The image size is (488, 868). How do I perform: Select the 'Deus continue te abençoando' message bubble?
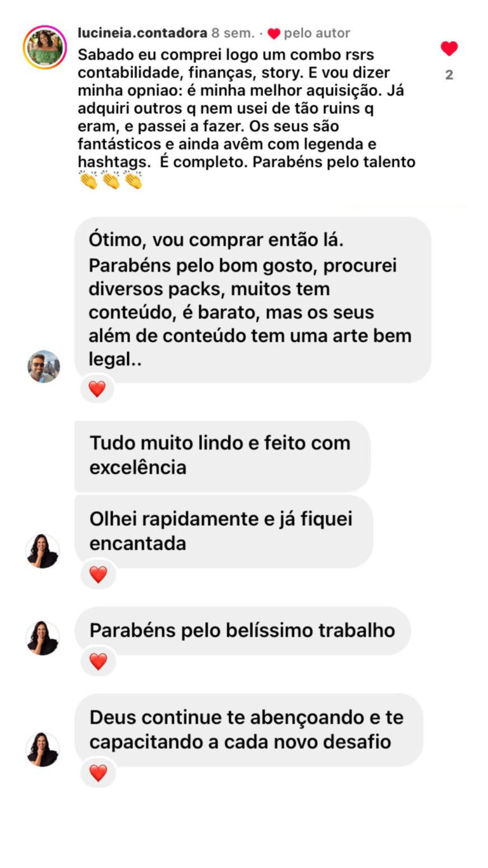point(248,730)
